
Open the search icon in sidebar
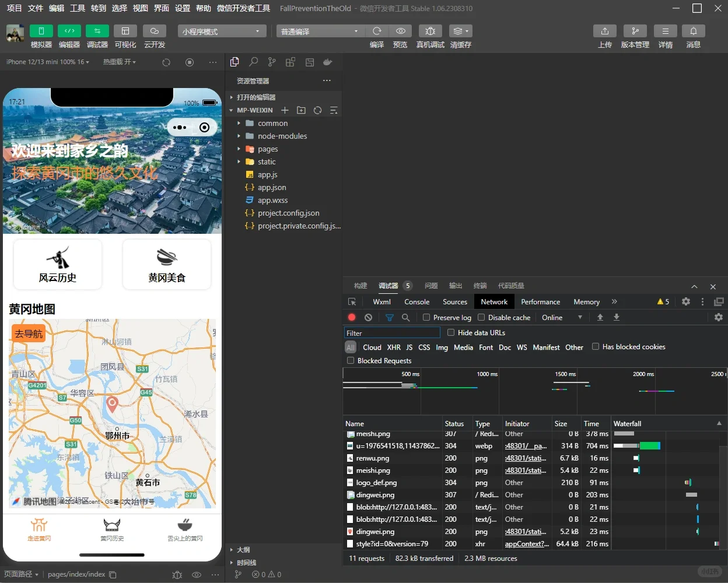(254, 62)
